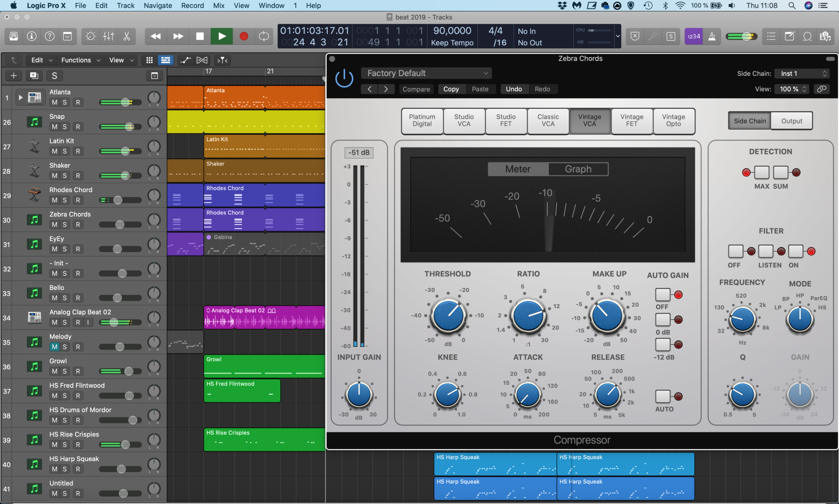Switch display to Graph view

578,169
